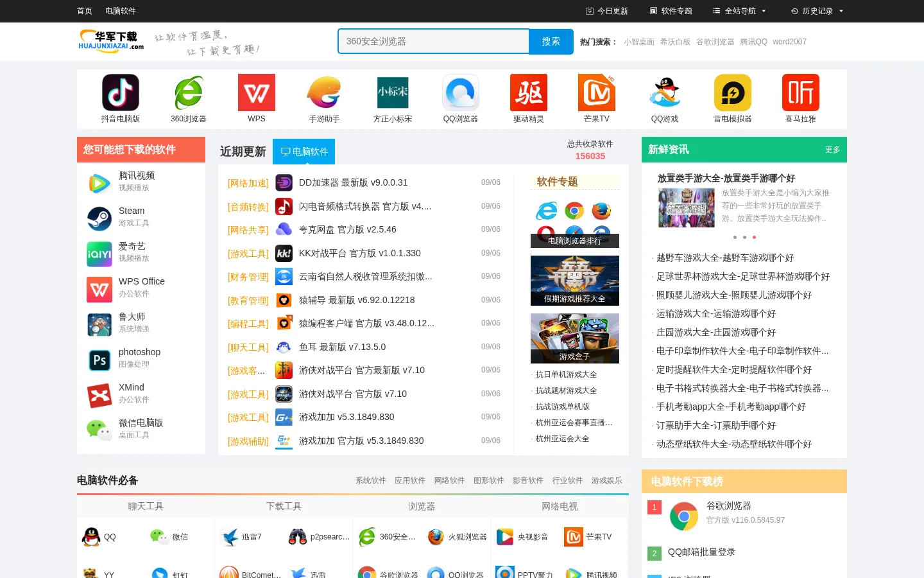This screenshot has width=924, height=578.
Task: Click the photoshop Ps icon
Action: pyautogui.click(x=99, y=360)
